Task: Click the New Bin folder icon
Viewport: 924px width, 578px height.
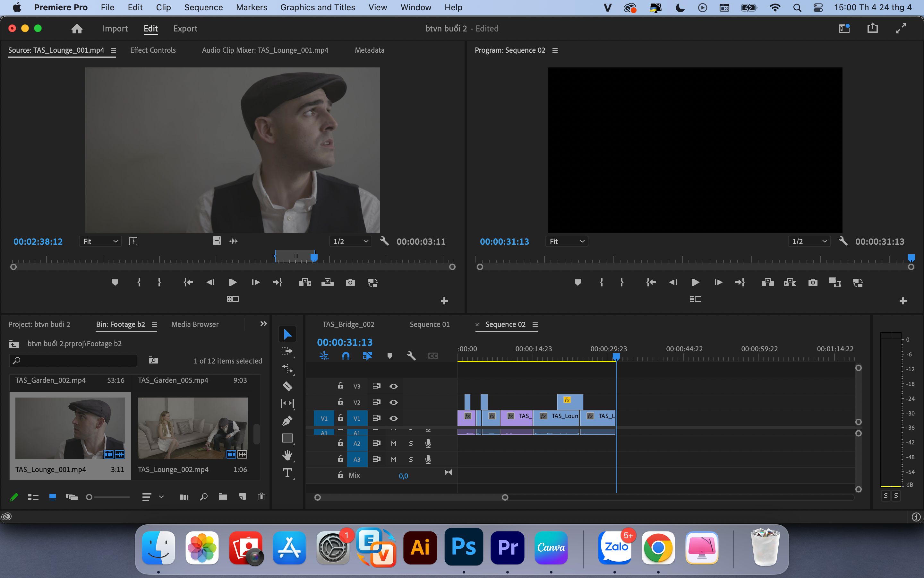Action: coord(223,497)
